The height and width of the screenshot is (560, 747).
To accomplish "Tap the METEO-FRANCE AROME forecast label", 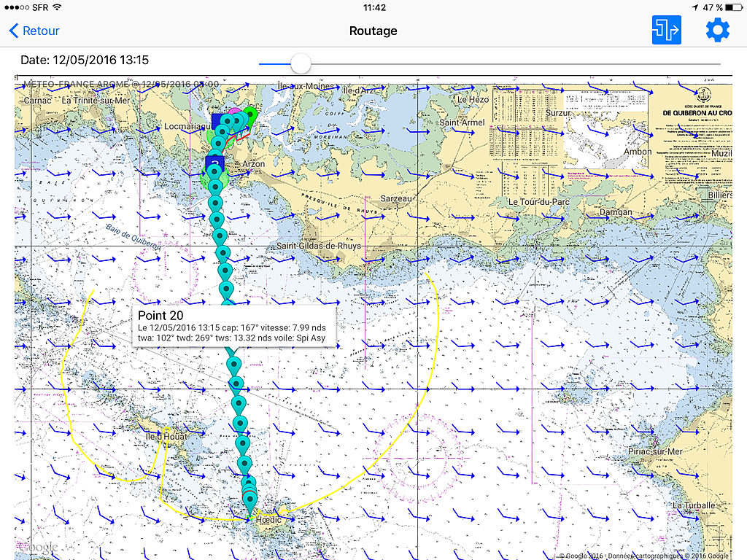I will [121, 85].
